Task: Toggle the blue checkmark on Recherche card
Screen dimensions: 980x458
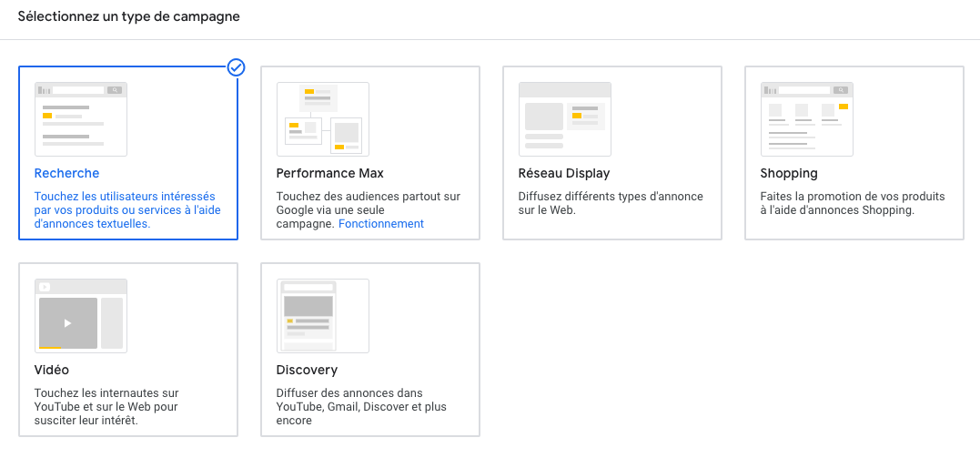Action: [x=236, y=67]
